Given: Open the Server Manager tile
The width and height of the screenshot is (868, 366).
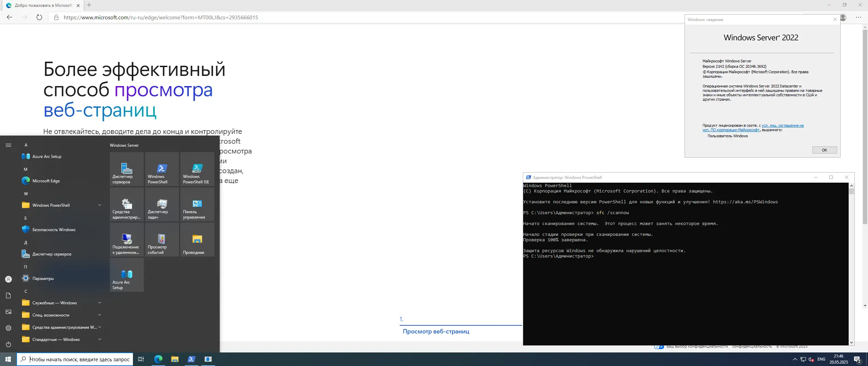Looking at the screenshot, I should pyautogui.click(x=126, y=169).
